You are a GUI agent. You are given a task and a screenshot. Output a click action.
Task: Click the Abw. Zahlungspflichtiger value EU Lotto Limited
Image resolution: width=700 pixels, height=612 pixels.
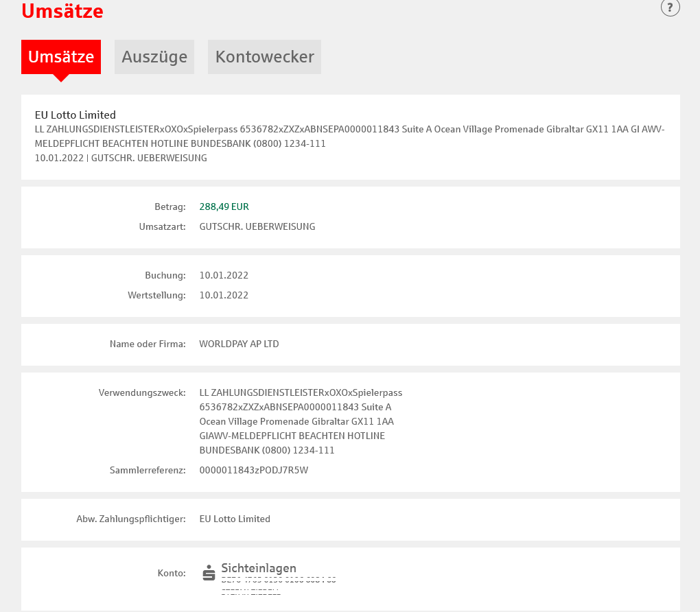[235, 519]
